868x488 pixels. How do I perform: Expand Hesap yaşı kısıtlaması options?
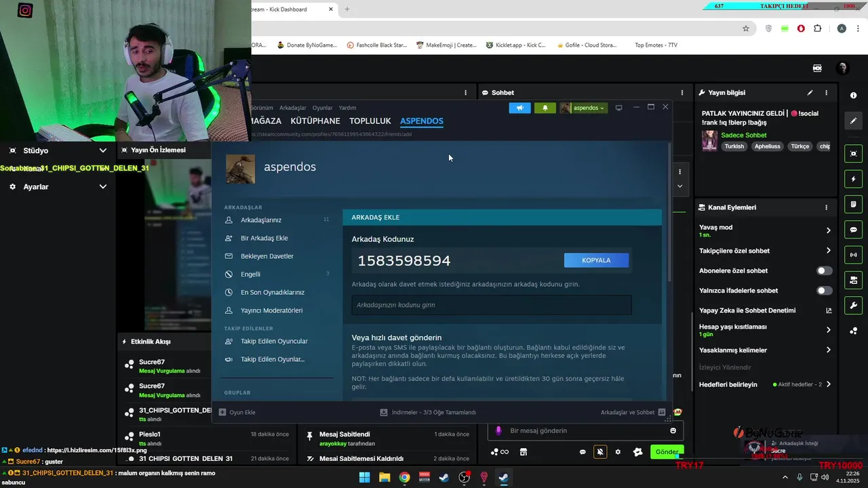click(828, 330)
